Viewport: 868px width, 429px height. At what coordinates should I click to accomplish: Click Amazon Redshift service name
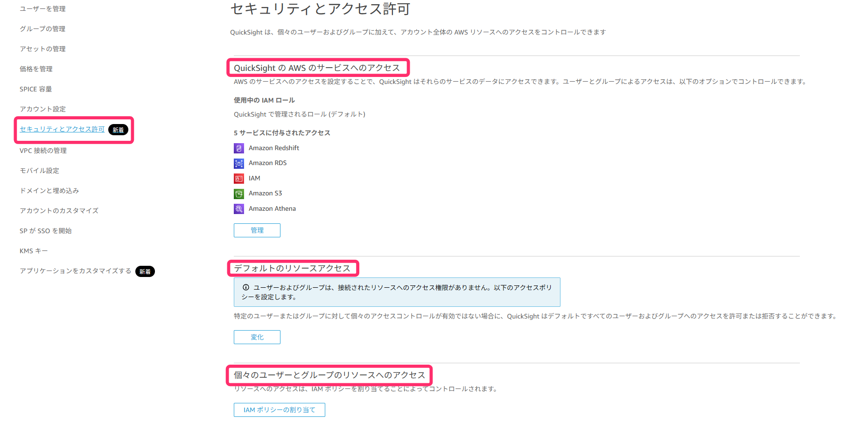[274, 148]
